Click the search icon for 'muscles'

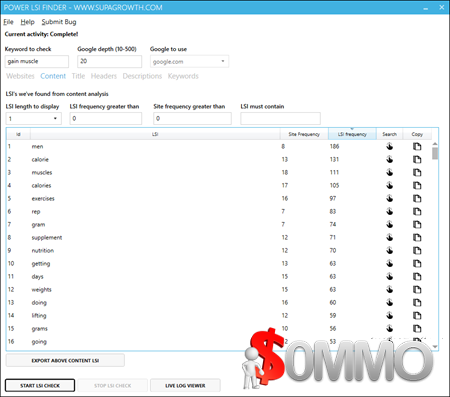coord(389,172)
